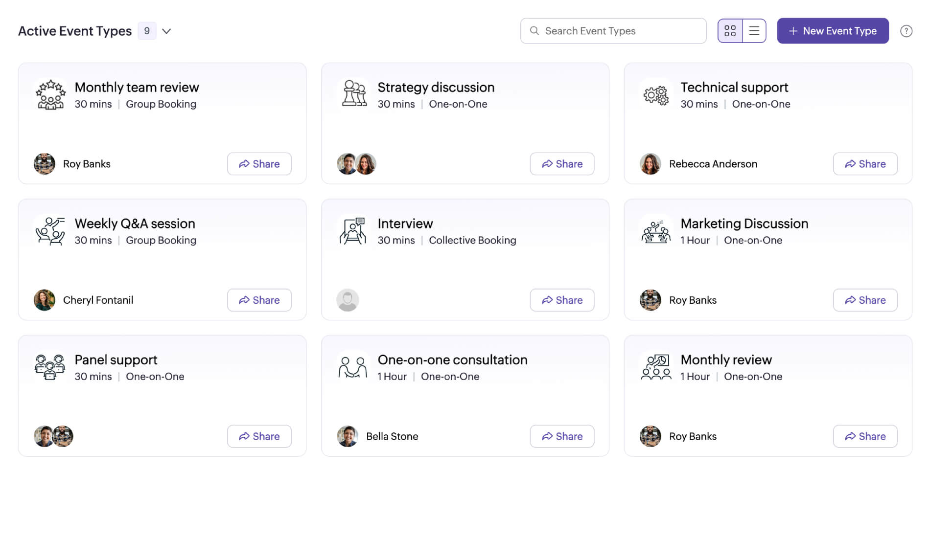Share the Marketing Discussion event
The image size is (930, 560).
click(x=865, y=300)
